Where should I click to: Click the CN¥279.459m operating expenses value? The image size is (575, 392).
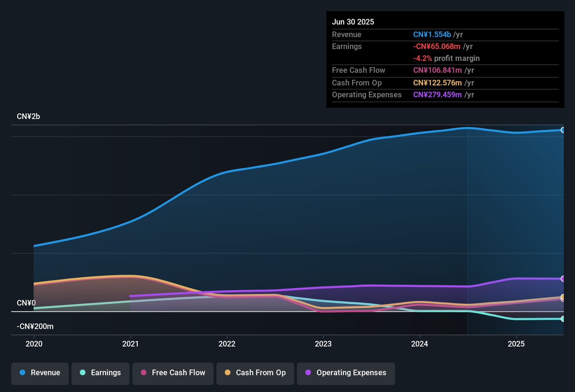pyautogui.click(x=437, y=95)
